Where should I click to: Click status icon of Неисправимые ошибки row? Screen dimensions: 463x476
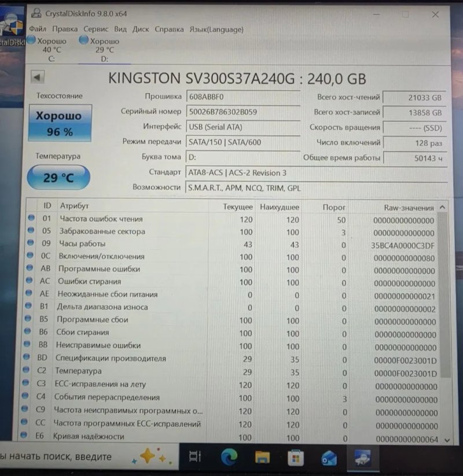point(27,344)
